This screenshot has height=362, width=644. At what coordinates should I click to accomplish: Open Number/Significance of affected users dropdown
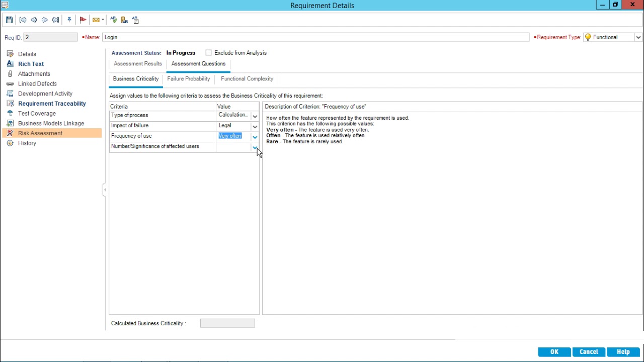click(x=255, y=147)
